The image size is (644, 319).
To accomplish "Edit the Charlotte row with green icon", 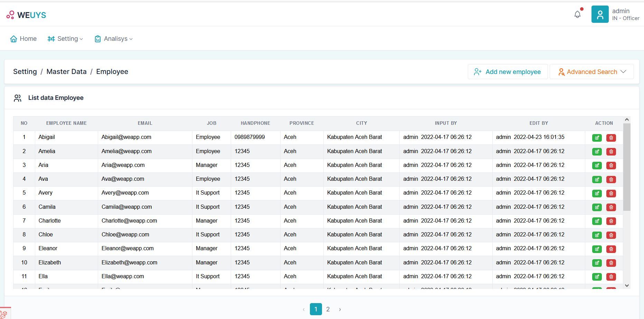I will pos(597,221).
